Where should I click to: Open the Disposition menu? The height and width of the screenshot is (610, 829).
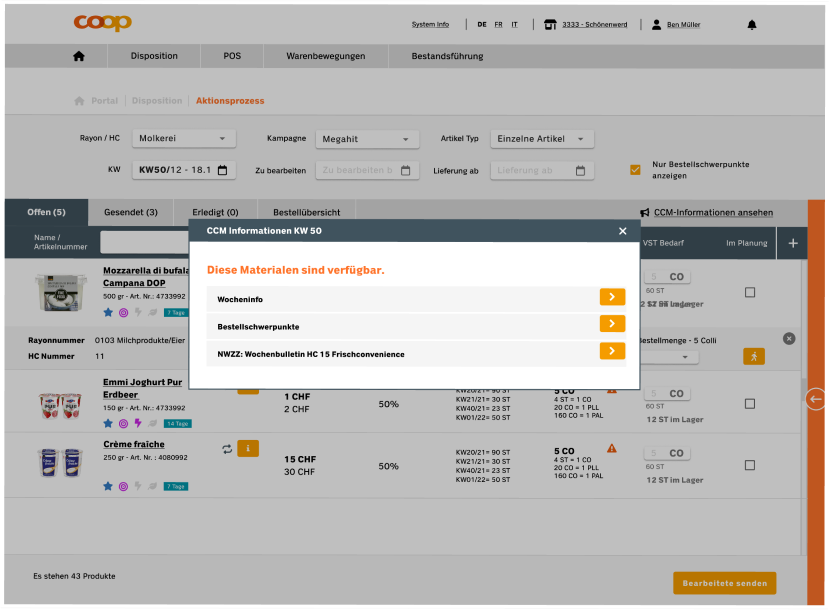coord(154,56)
